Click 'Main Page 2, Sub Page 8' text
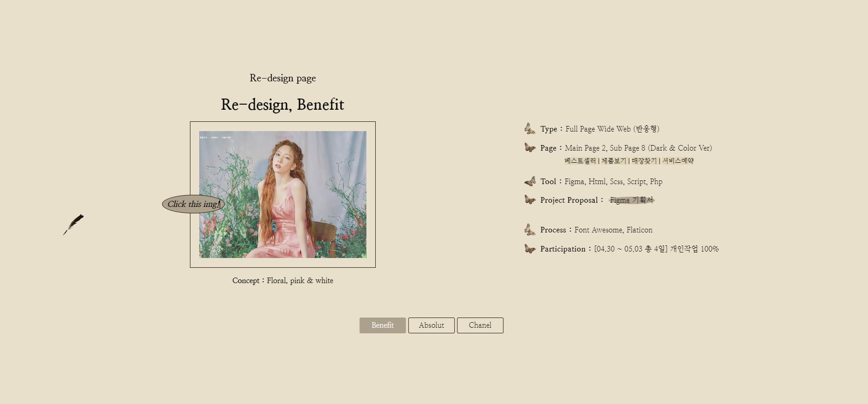 pos(605,148)
